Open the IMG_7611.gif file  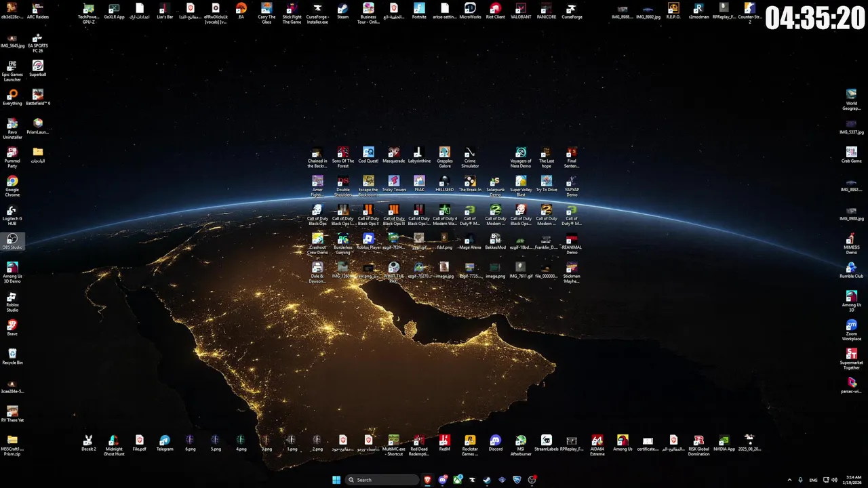(x=521, y=270)
